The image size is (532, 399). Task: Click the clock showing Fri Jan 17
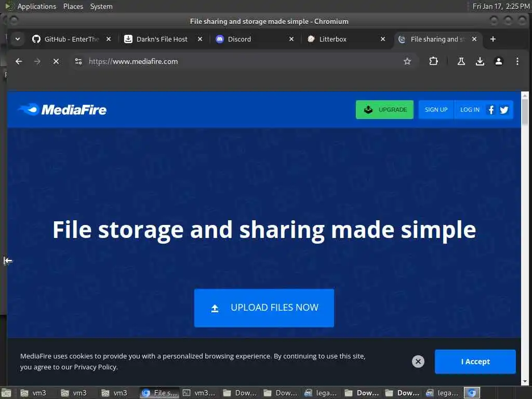point(501,6)
